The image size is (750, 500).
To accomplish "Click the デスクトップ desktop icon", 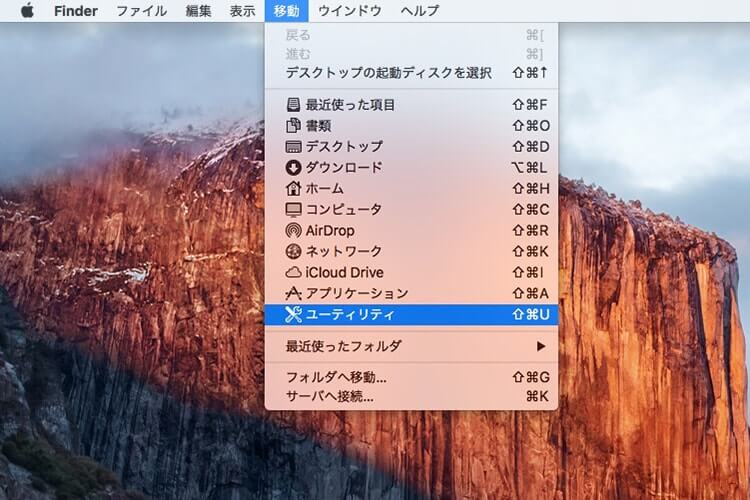I will 293,146.
